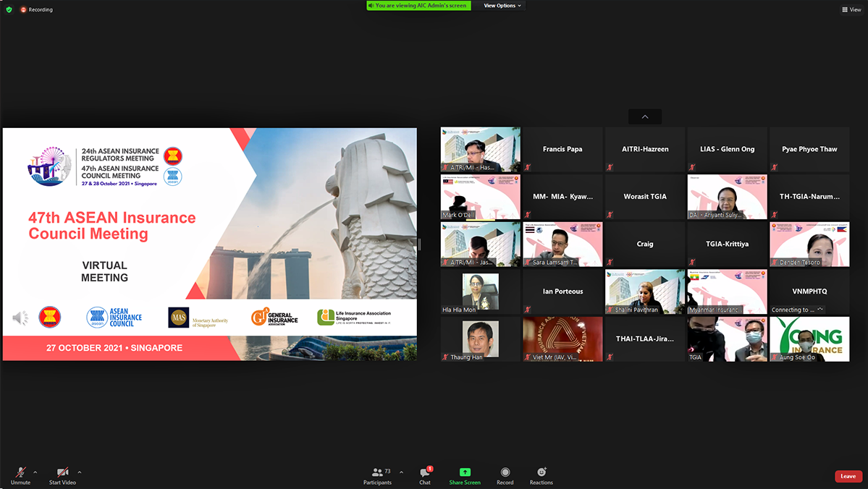Expand the arrow next to Participants
The width and height of the screenshot is (868, 489).
tap(401, 472)
